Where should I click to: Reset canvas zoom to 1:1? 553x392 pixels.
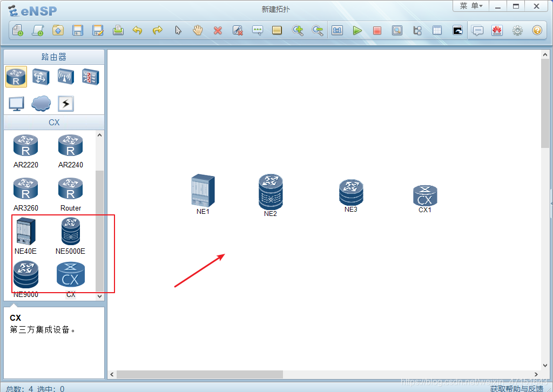tap(338, 30)
